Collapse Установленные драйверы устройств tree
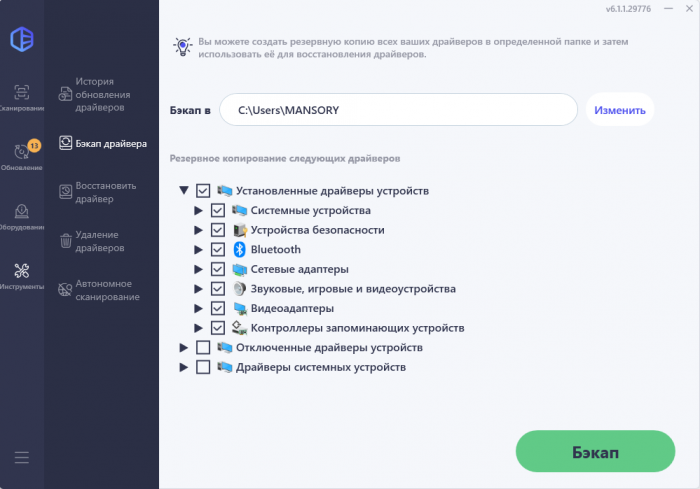This screenshot has height=489, width=700. click(184, 191)
